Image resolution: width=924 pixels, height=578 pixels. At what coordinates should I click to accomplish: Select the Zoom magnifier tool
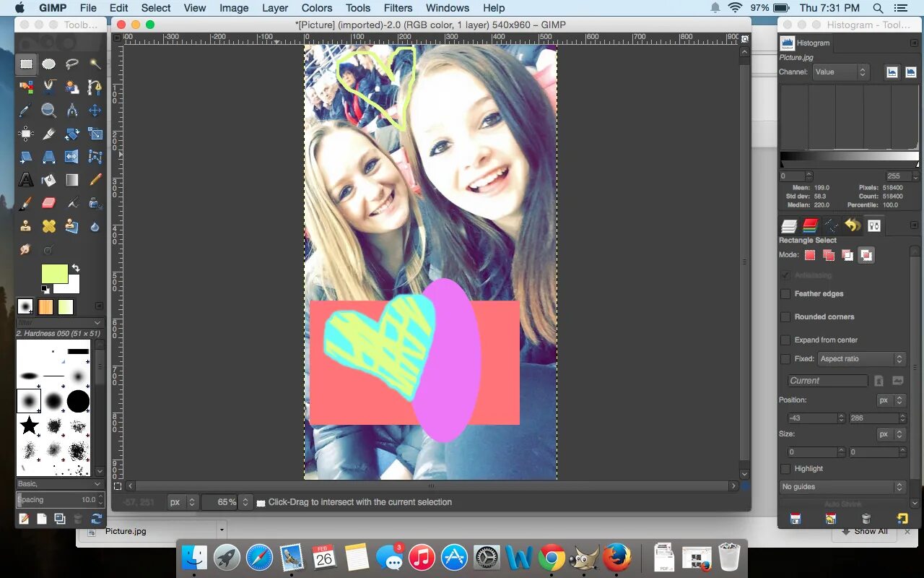(48, 110)
